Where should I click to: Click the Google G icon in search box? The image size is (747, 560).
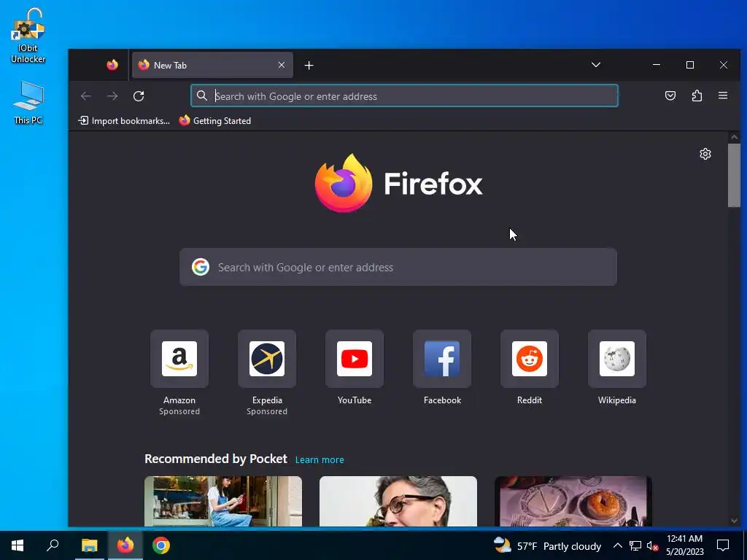click(201, 267)
